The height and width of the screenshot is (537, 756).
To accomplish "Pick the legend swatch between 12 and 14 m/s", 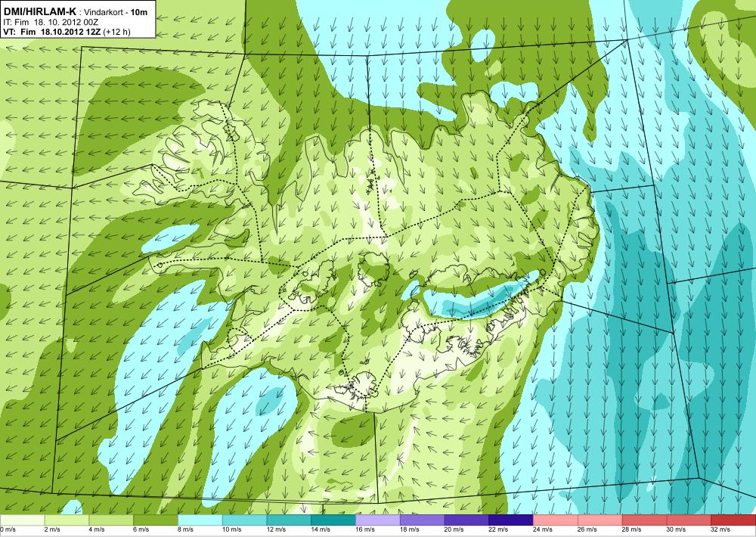I will 288,520.
